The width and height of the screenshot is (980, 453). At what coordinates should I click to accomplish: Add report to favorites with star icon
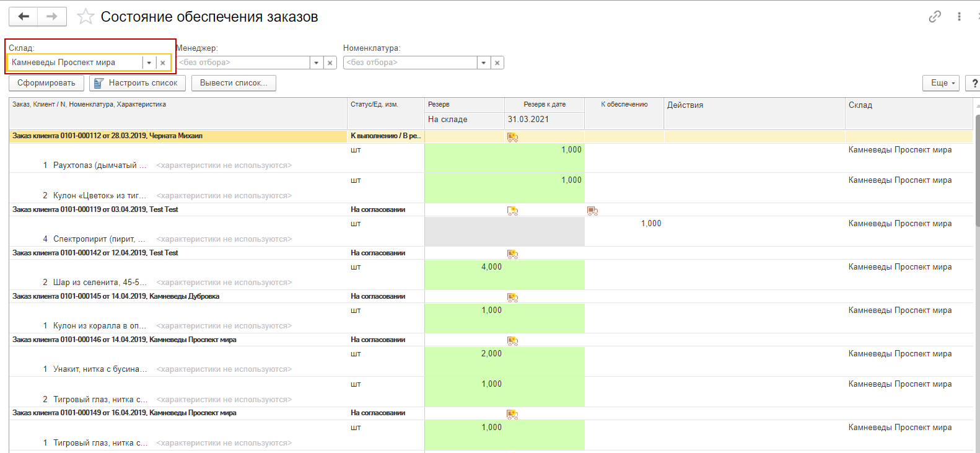click(85, 17)
